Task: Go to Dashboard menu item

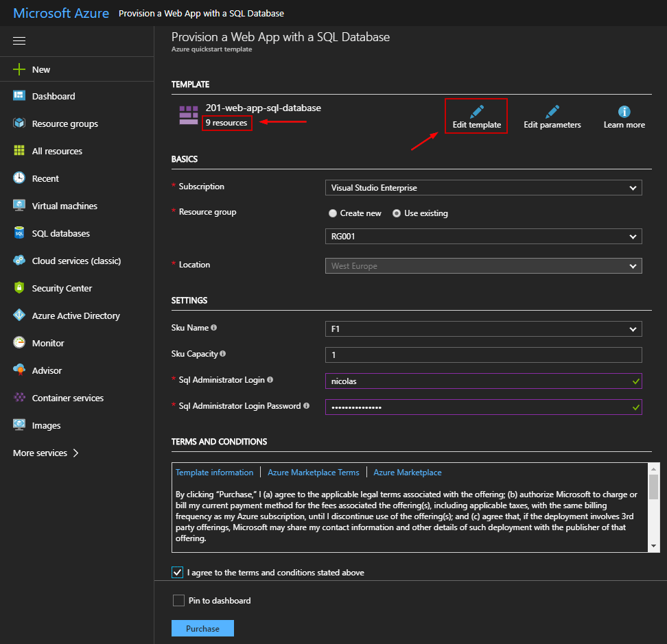Action: [54, 96]
